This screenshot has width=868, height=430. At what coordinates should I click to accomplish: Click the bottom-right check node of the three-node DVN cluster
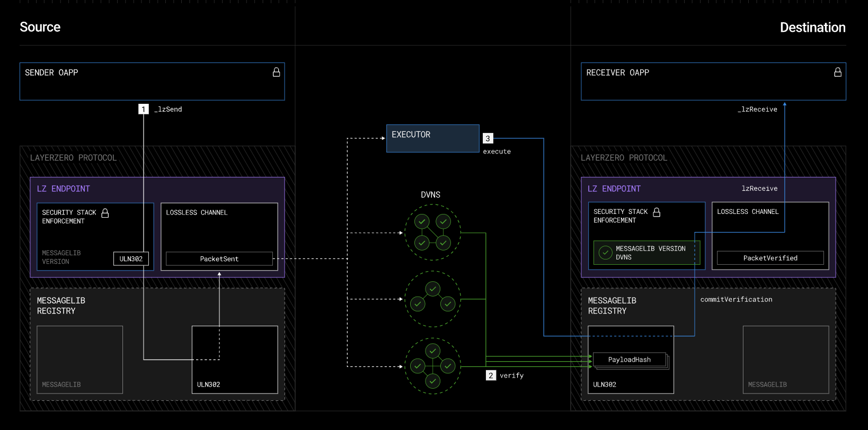(x=448, y=304)
